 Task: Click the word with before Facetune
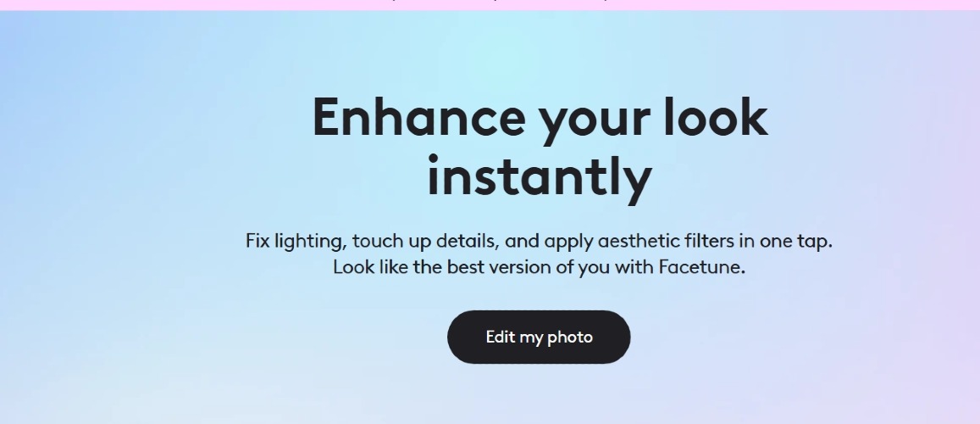click(634, 267)
